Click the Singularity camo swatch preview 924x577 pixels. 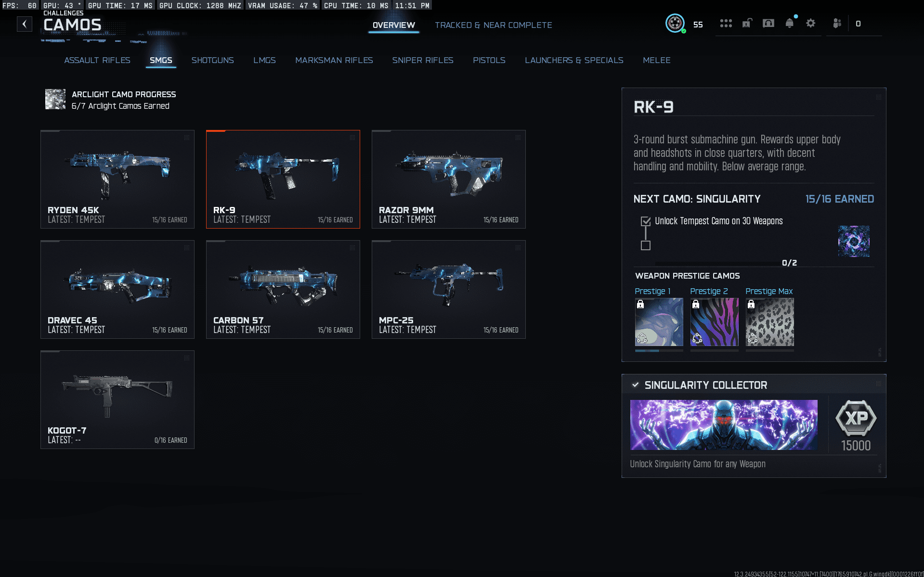[854, 242]
